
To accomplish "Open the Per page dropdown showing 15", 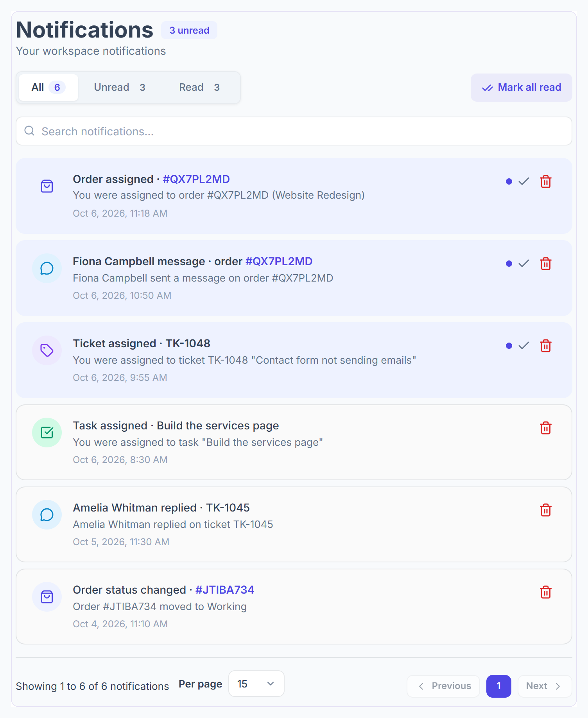I will pyautogui.click(x=256, y=684).
